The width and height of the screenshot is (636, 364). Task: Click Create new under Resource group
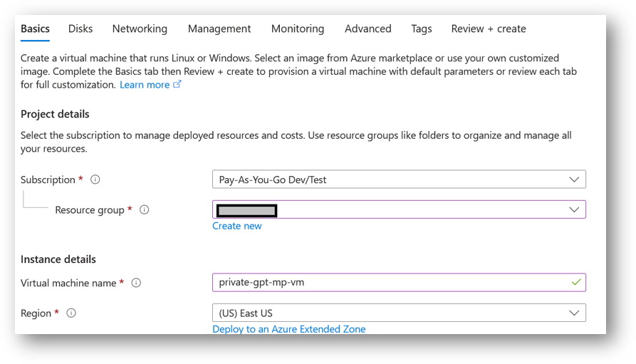pyautogui.click(x=237, y=226)
